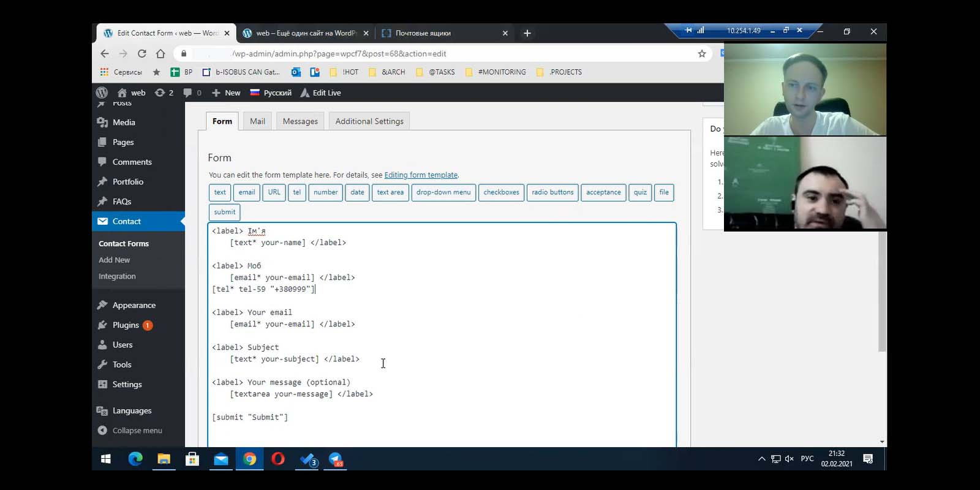
Task: Open the updates icon showing 2
Action: [x=164, y=92]
